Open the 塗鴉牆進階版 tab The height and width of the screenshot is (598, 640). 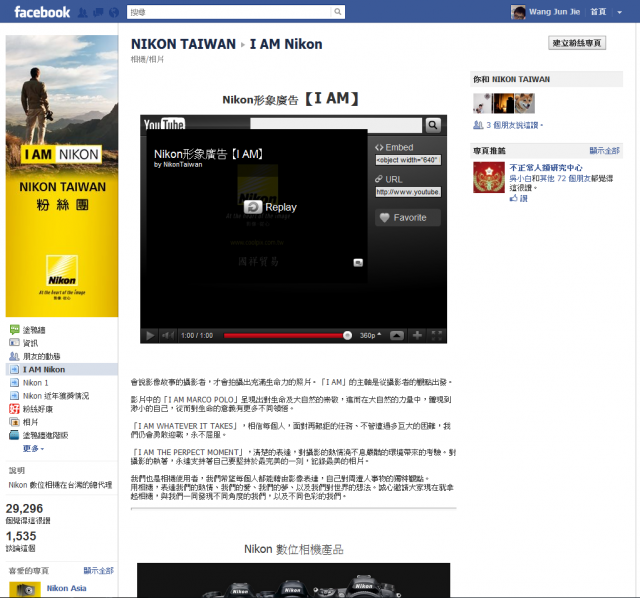[x=45, y=435]
